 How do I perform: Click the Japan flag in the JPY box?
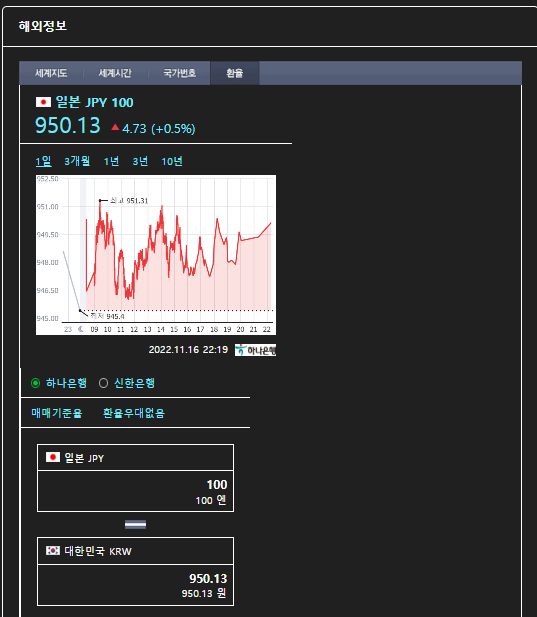click(x=53, y=457)
